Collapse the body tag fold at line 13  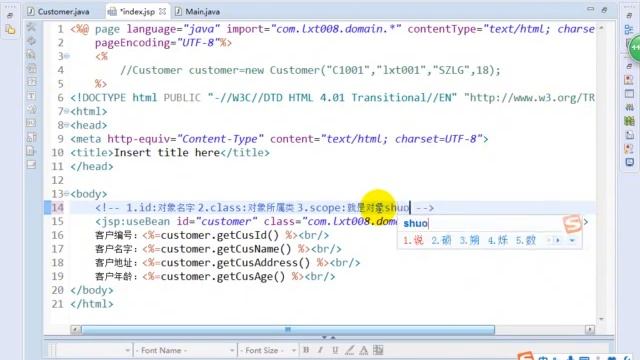tap(67, 193)
